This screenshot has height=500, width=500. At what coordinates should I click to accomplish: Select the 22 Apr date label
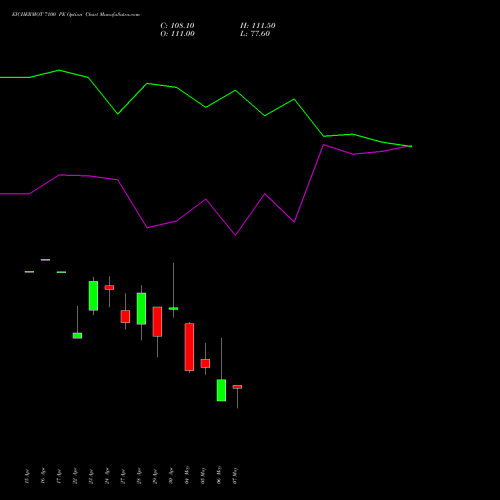tap(75, 476)
